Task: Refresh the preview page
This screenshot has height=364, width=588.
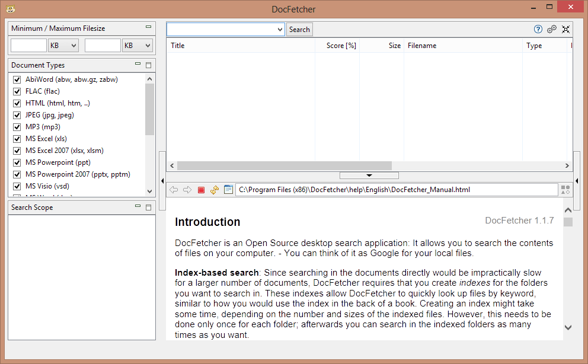Action: [215, 190]
